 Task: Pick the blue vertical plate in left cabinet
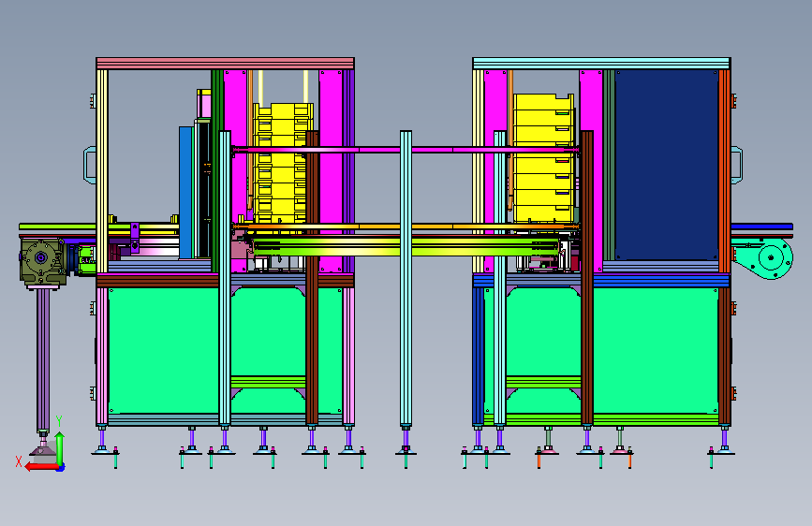coord(186,192)
